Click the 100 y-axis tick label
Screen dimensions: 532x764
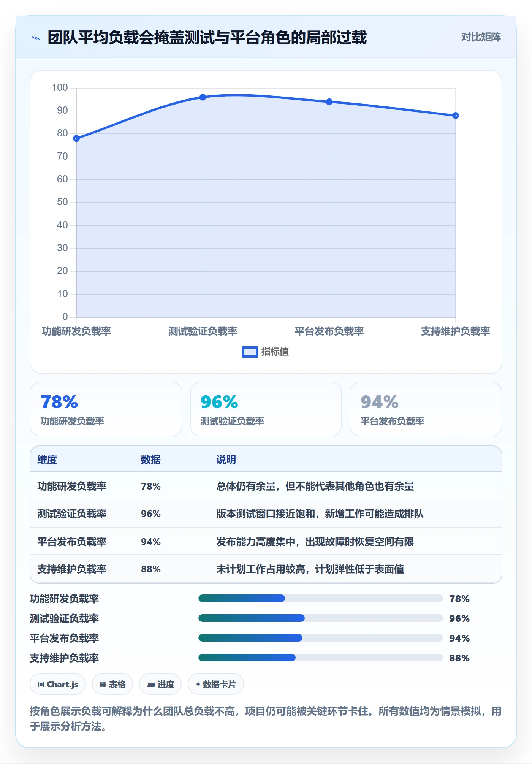click(x=60, y=88)
